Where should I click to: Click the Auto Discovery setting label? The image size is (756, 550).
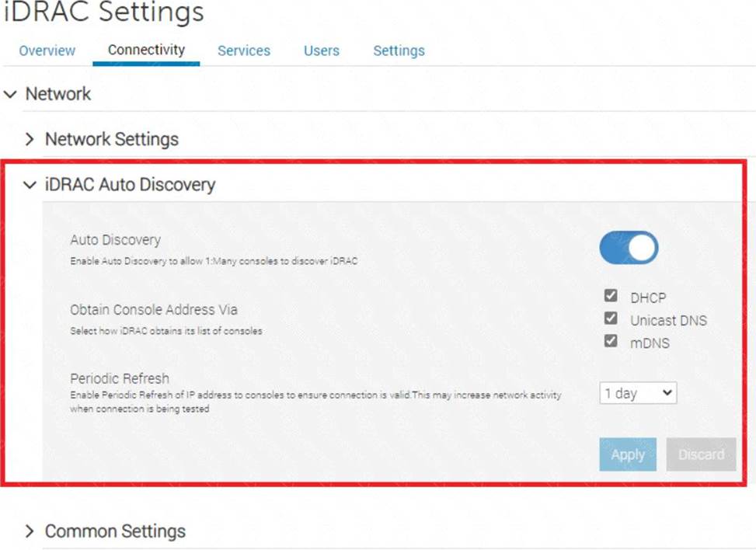[x=115, y=239]
